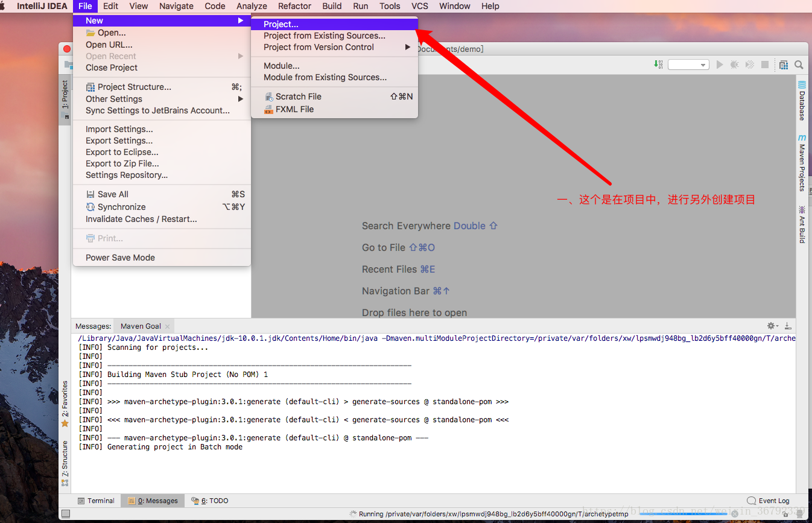Choose Import Settings...
Viewport: 812px width, 523px height.
(162, 129)
